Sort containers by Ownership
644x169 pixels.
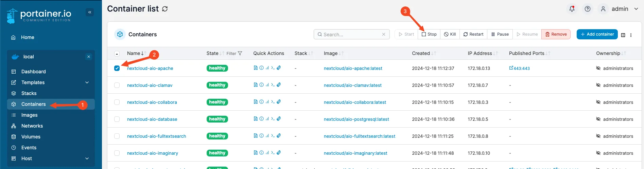pos(611,53)
